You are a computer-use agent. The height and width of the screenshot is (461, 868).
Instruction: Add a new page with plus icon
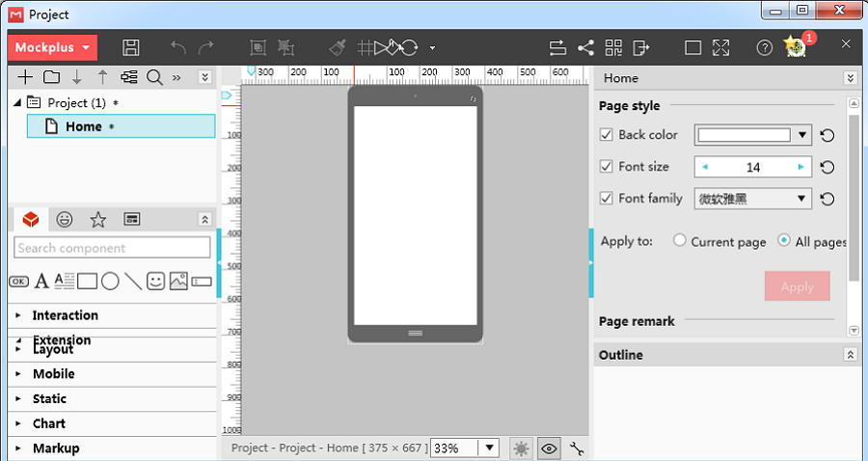pos(25,77)
